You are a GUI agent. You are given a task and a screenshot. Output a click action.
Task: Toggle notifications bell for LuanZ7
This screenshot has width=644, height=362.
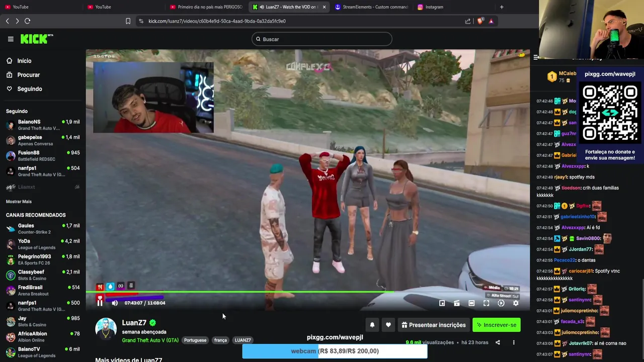(x=372, y=325)
